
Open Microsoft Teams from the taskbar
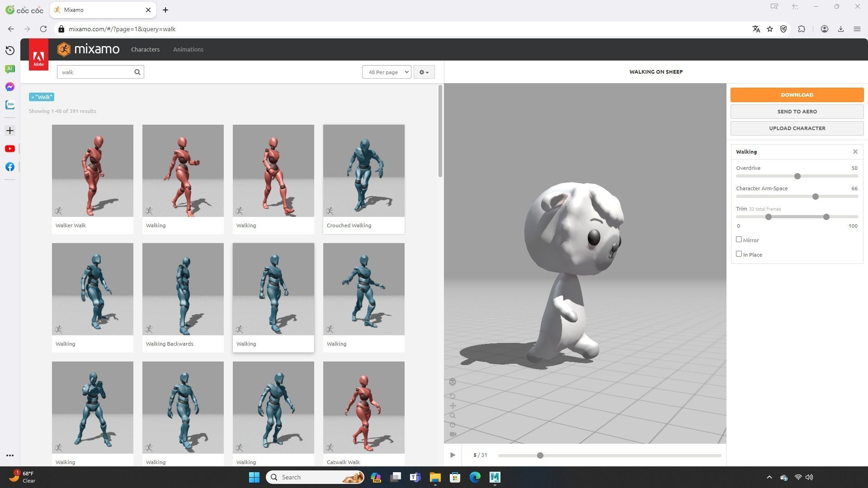tap(415, 477)
